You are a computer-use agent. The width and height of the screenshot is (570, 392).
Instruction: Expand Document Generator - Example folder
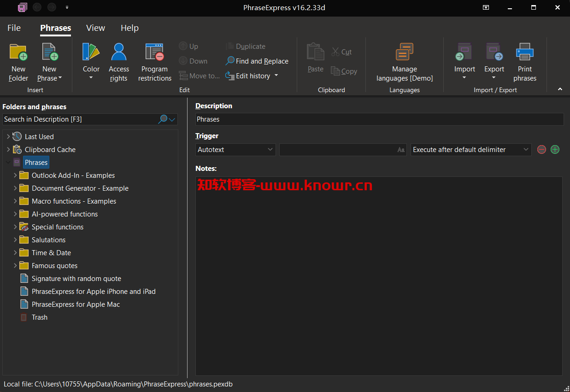pos(15,188)
